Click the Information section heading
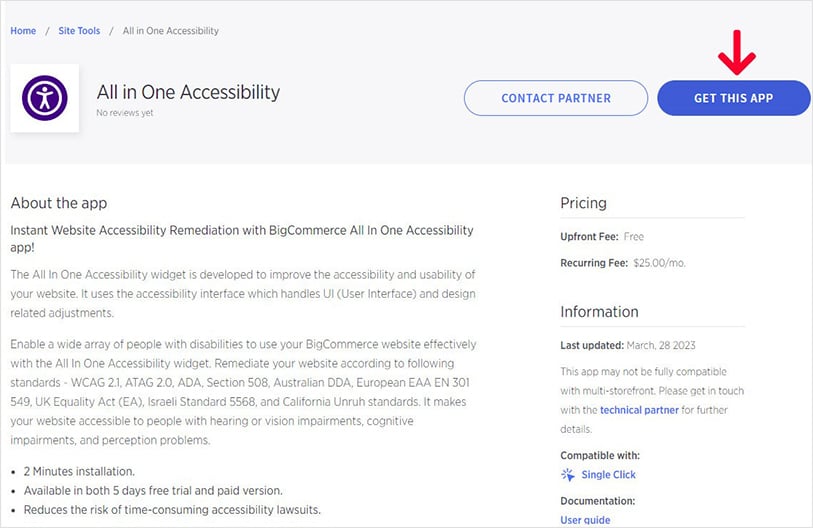The image size is (813, 528). point(599,311)
